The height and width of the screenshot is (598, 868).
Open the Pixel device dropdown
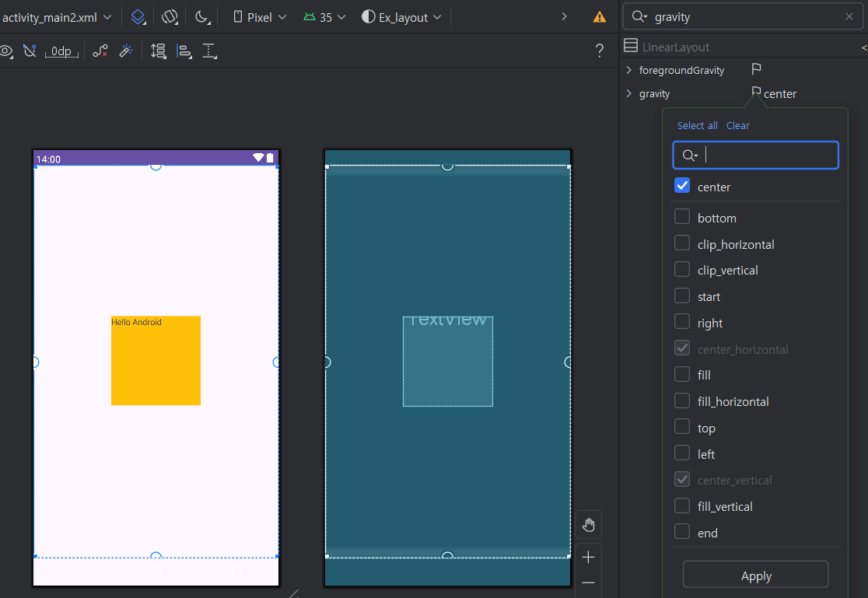tap(261, 17)
